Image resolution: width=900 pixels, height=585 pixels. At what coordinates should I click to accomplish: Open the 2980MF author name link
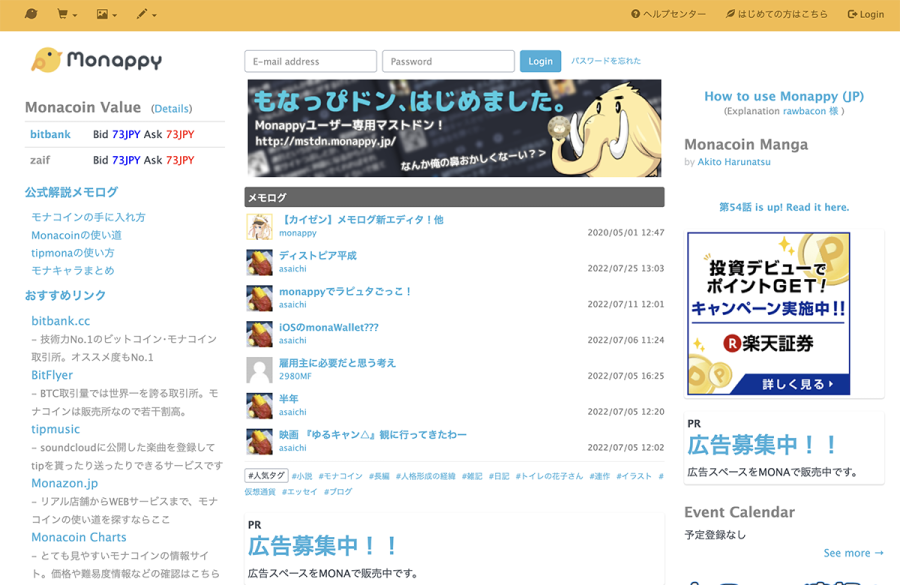[295, 376]
